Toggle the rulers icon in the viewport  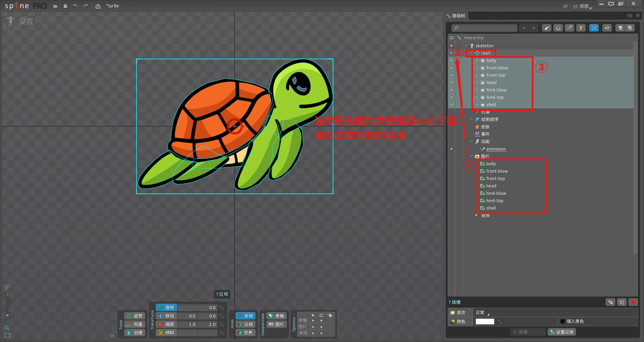click(7, 287)
